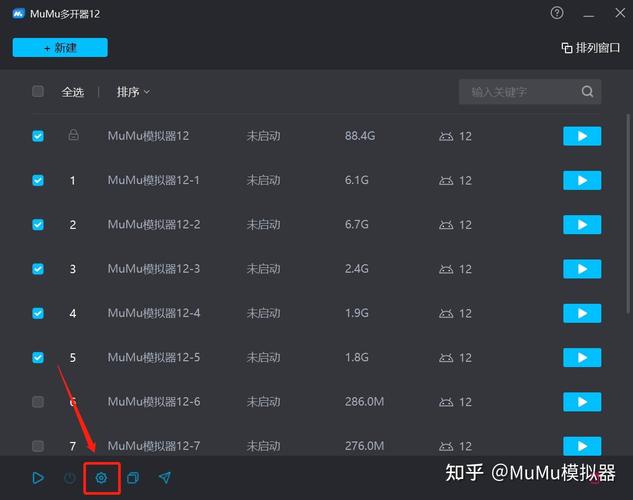This screenshot has width=633, height=500.
Task: Click the MuMu多开器12 app logo
Action: click(x=19, y=14)
